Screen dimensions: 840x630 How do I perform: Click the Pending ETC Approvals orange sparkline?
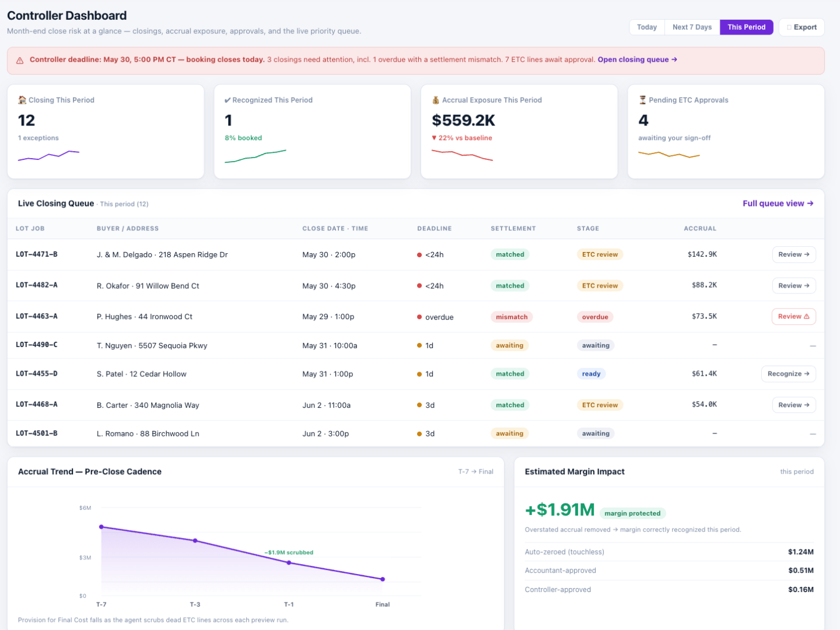point(669,155)
